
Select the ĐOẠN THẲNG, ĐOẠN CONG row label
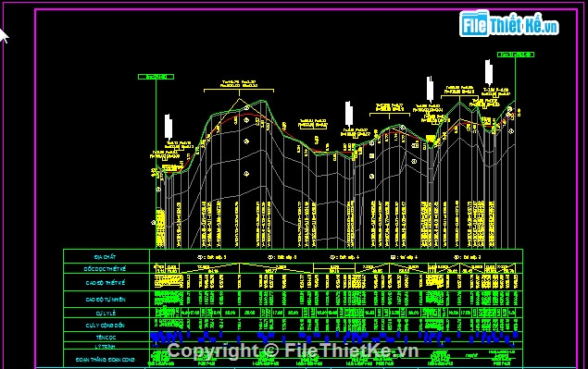click(106, 360)
